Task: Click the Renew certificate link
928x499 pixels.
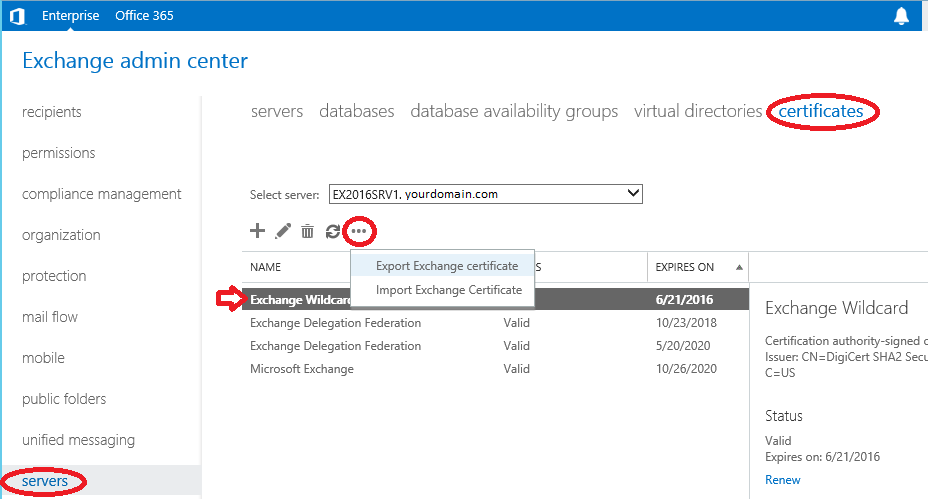Action: click(x=782, y=479)
